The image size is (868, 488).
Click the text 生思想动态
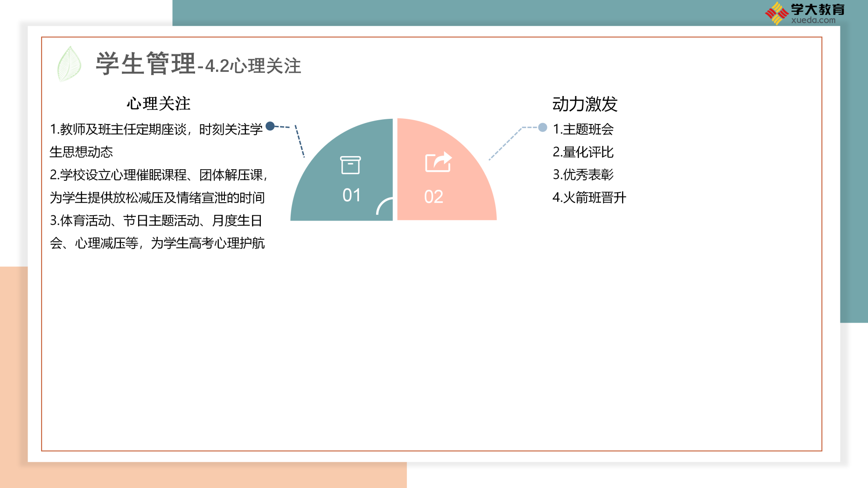[81, 152]
